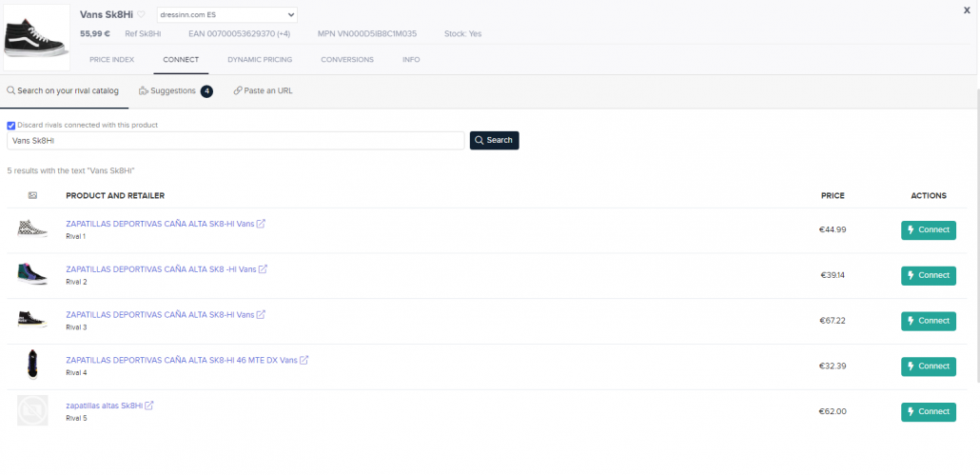
Task: Connect the Rival 4 product
Action: 928,366
